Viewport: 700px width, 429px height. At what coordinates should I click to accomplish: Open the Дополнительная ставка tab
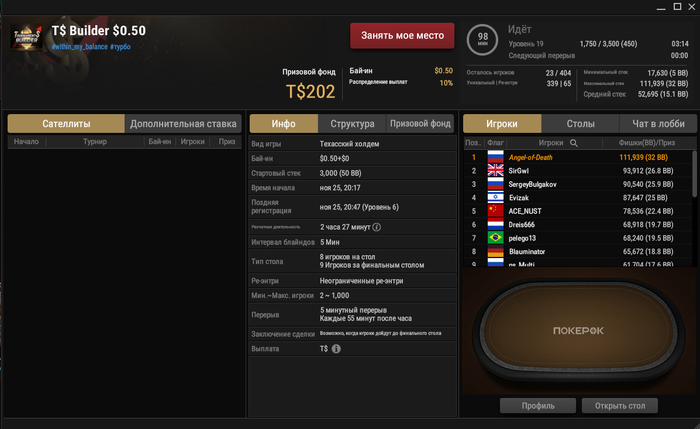183,124
